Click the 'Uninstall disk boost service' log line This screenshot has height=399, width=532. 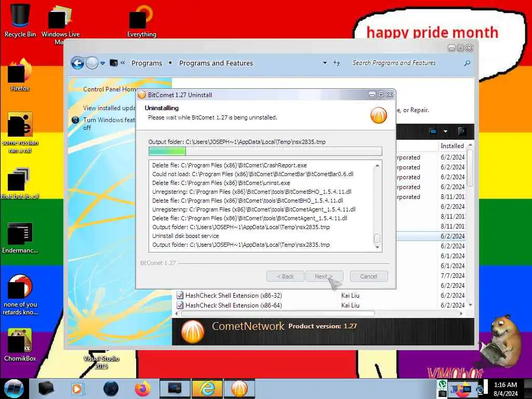tap(185, 236)
